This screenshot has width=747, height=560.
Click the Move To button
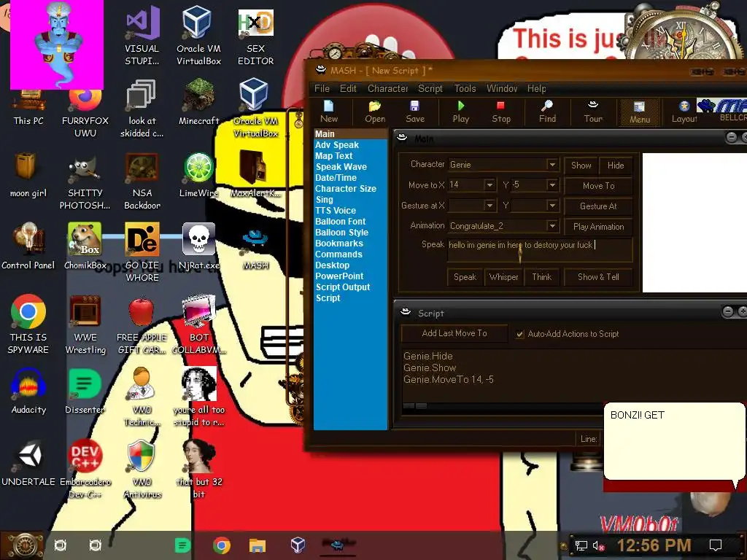[598, 186]
